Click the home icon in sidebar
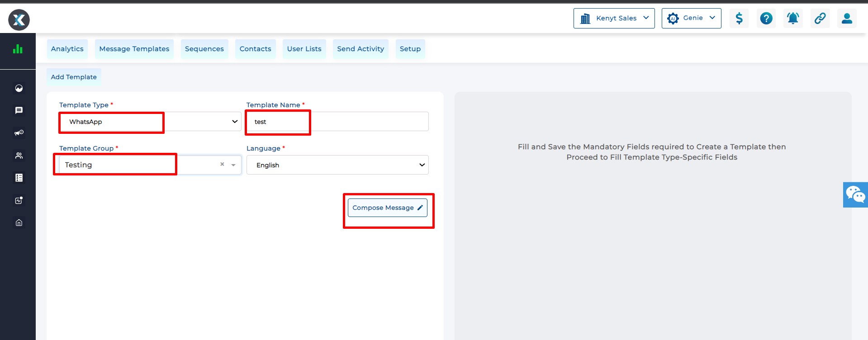 pyautogui.click(x=19, y=222)
